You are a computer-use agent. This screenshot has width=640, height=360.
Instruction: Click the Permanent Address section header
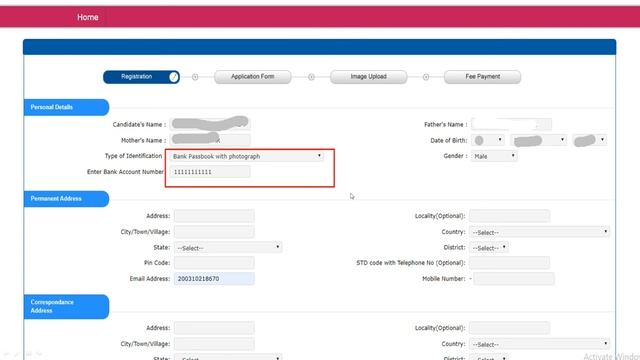coord(66,199)
